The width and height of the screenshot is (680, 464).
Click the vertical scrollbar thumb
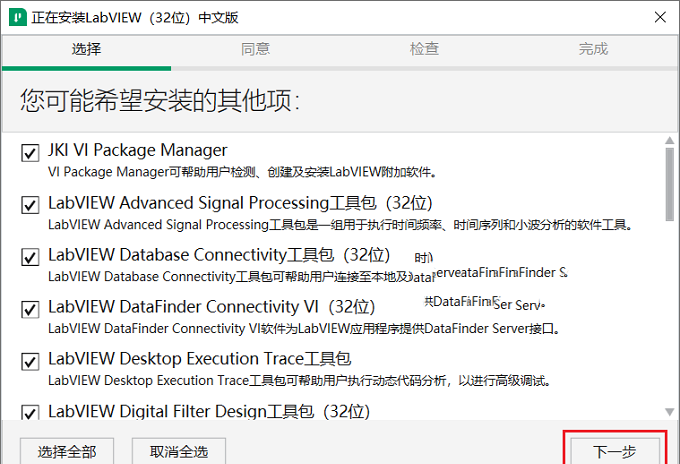[670, 185]
